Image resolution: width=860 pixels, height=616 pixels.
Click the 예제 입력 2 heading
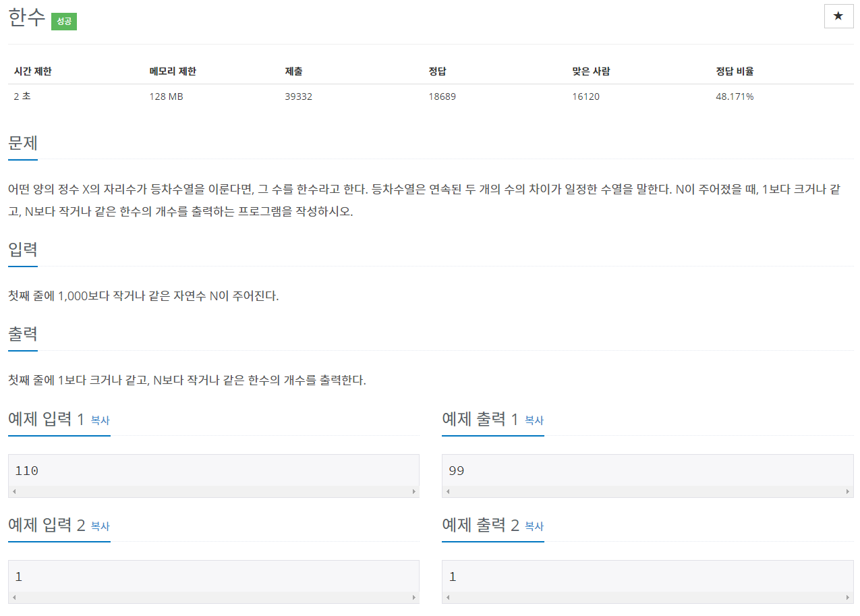pos(47,525)
